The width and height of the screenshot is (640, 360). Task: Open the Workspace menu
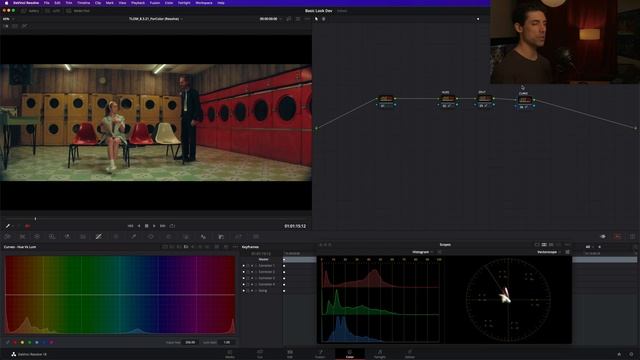[204, 3]
